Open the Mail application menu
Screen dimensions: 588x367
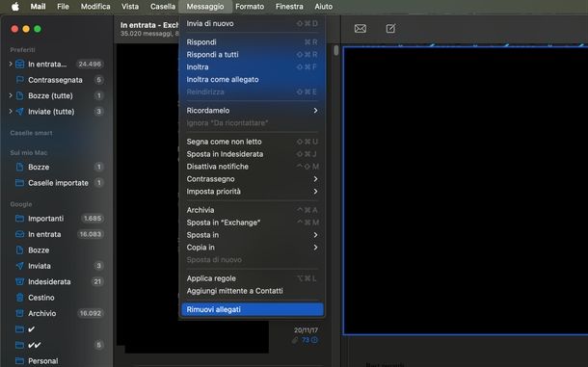(x=38, y=7)
